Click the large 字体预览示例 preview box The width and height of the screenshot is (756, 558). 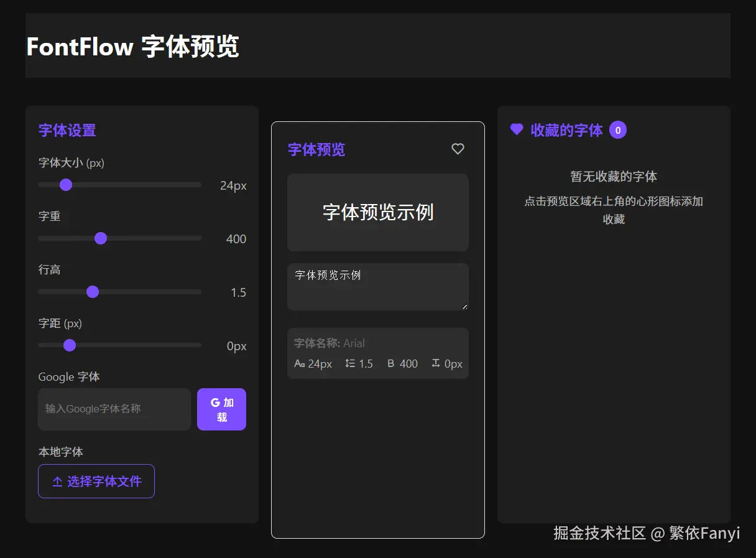(x=378, y=212)
